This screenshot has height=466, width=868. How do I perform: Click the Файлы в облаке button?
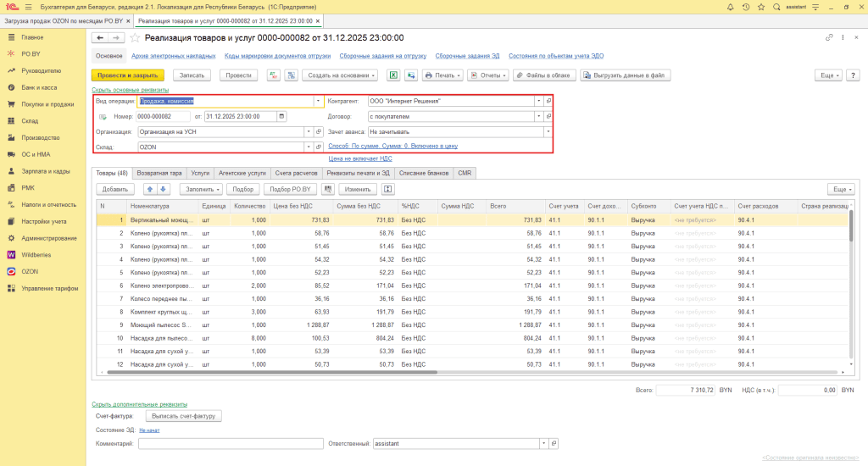pos(544,75)
